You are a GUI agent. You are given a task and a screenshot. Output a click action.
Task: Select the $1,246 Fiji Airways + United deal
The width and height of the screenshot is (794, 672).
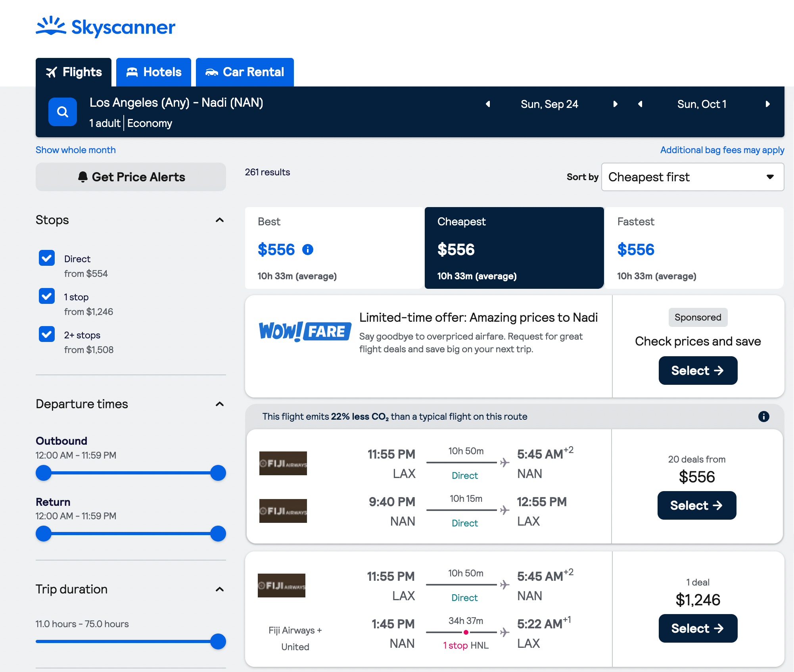[x=698, y=628]
